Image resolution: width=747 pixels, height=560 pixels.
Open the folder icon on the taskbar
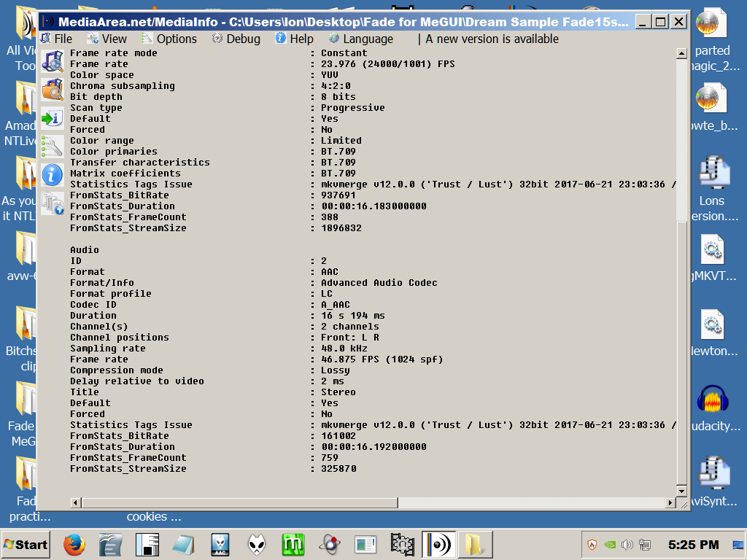[x=475, y=545]
